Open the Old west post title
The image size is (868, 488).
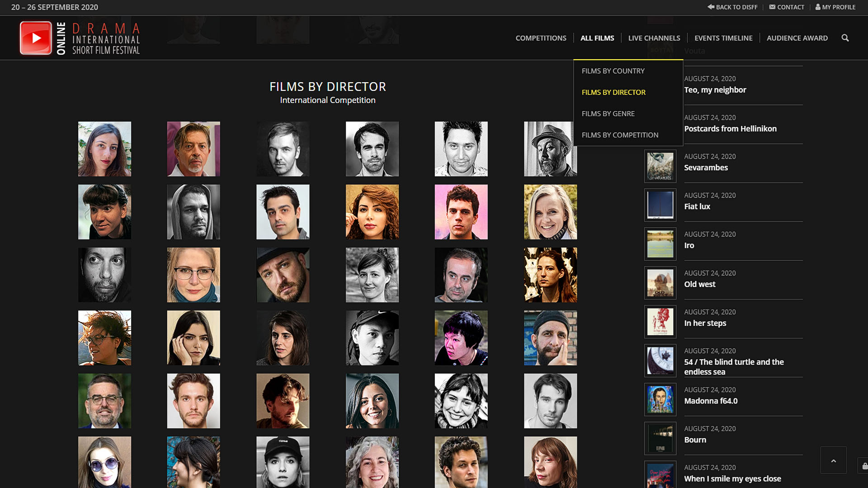pyautogui.click(x=699, y=284)
